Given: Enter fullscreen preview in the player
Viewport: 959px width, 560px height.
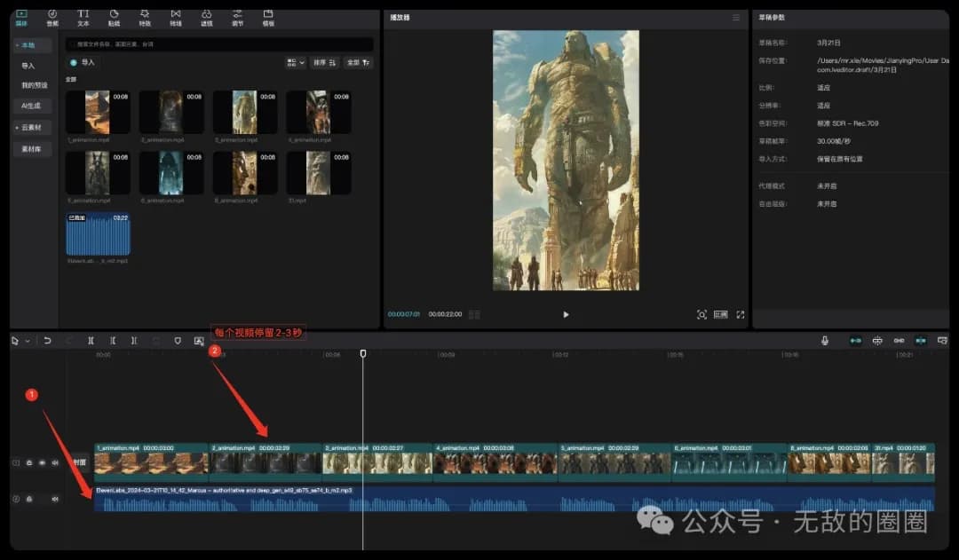Looking at the screenshot, I should click(x=740, y=314).
